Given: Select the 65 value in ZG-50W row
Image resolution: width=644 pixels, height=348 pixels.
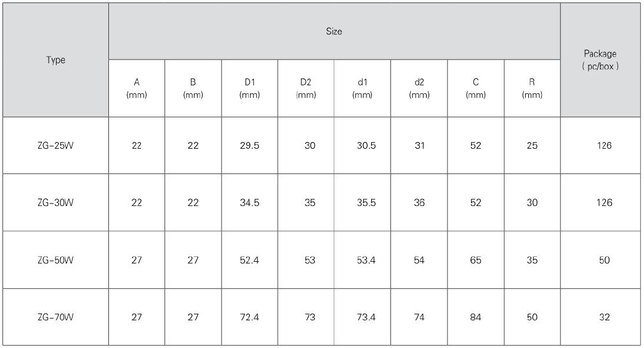Looking at the screenshot, I should 475,260.
